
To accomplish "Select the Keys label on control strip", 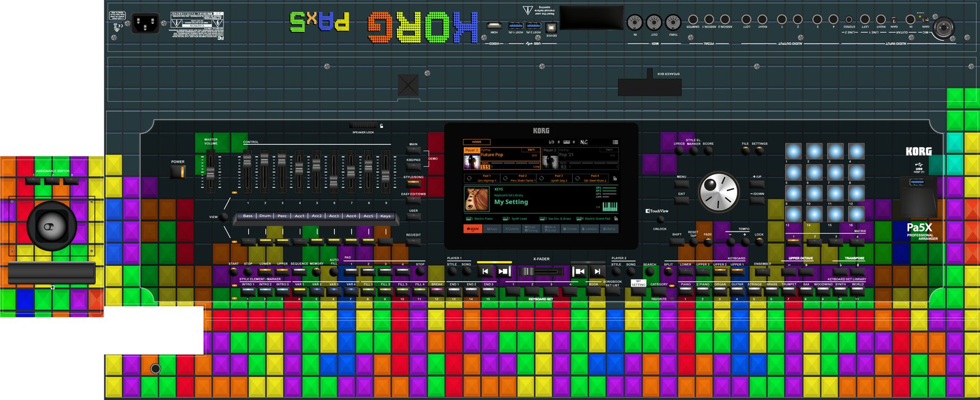I will (x=385, y=216).
